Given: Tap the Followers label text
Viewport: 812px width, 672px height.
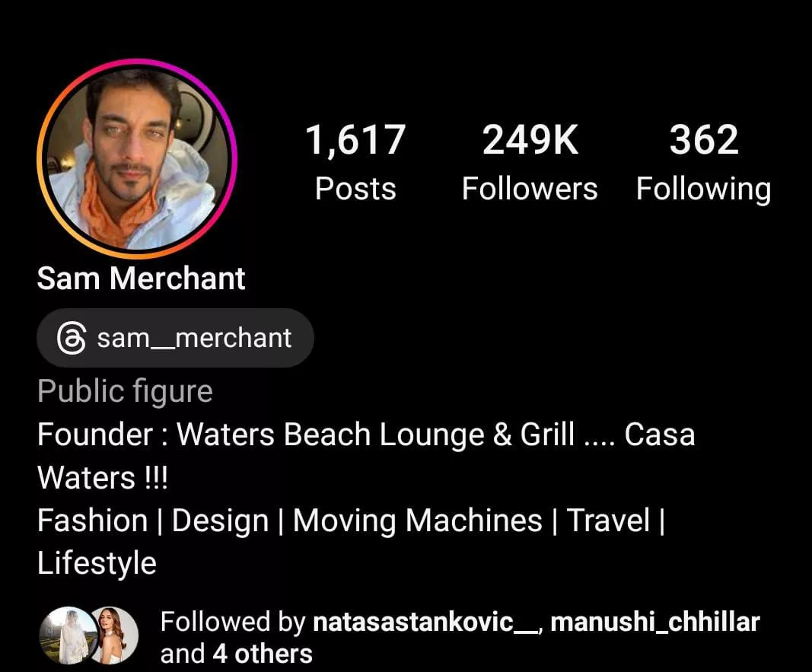Looking at the screenshot, I should pyautogui.click(x=530, y=189).
